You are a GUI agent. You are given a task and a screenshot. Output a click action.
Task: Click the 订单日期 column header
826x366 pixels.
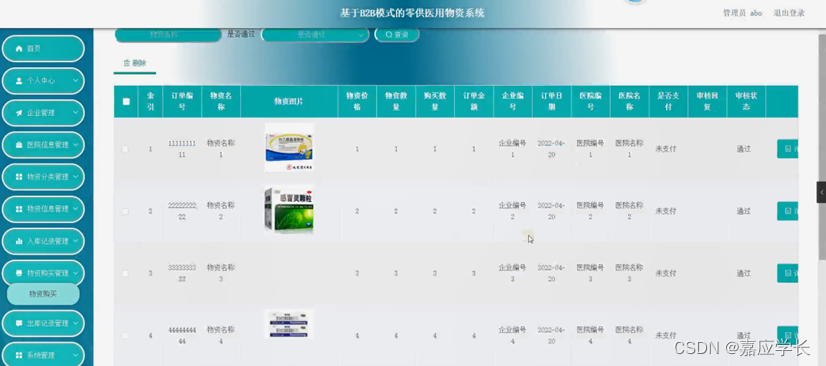pos(551,101)
